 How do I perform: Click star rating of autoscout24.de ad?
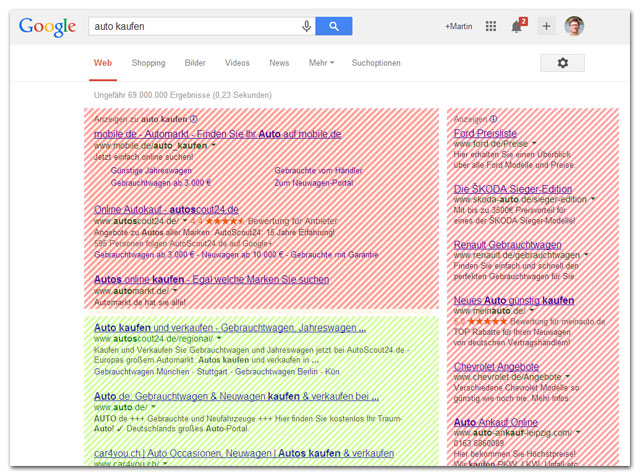[224, 221]
